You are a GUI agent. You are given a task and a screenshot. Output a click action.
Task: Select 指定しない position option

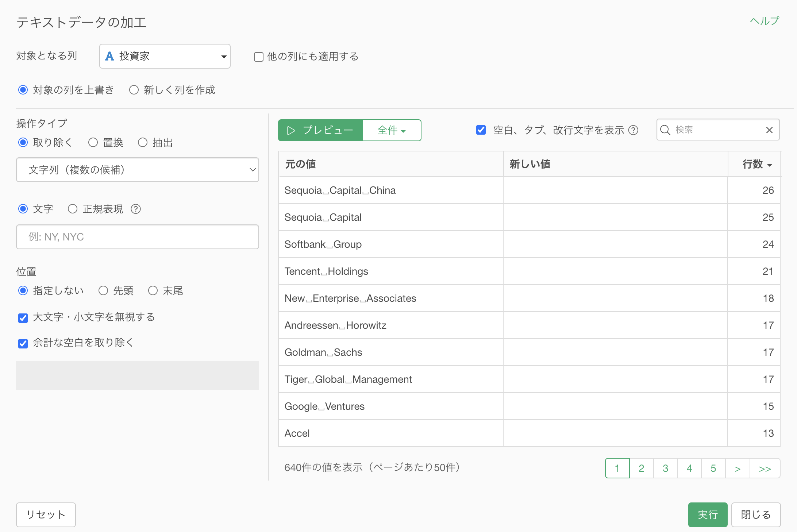coord(23,290)
